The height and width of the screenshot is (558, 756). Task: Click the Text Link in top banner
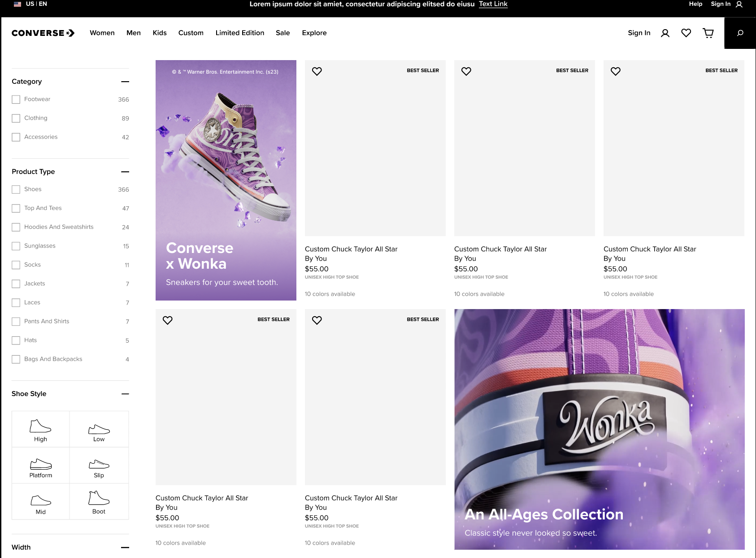(x=493, y=4)
